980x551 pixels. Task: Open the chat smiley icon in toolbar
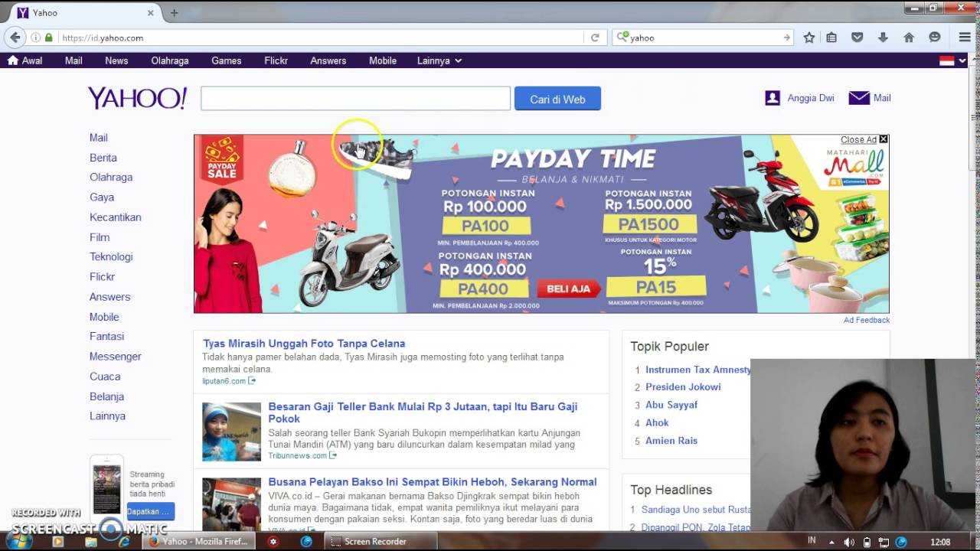(935, 37)
